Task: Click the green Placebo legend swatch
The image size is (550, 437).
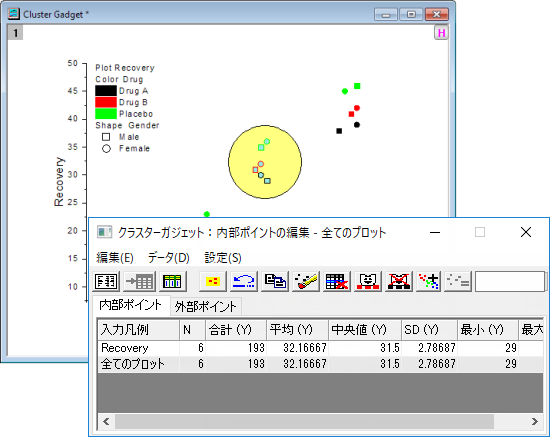Action: pyautogui.click(x=106, y=114)
